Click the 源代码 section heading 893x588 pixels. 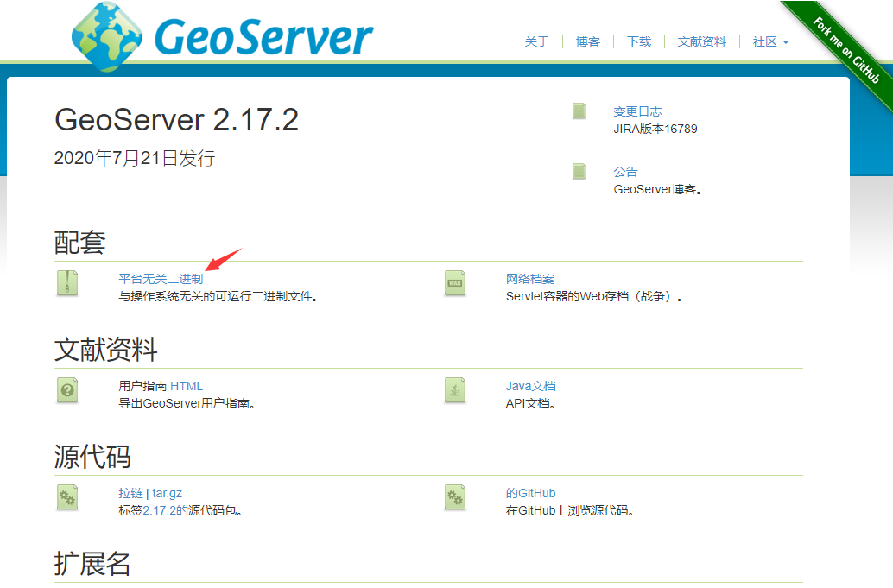(92, 457)
